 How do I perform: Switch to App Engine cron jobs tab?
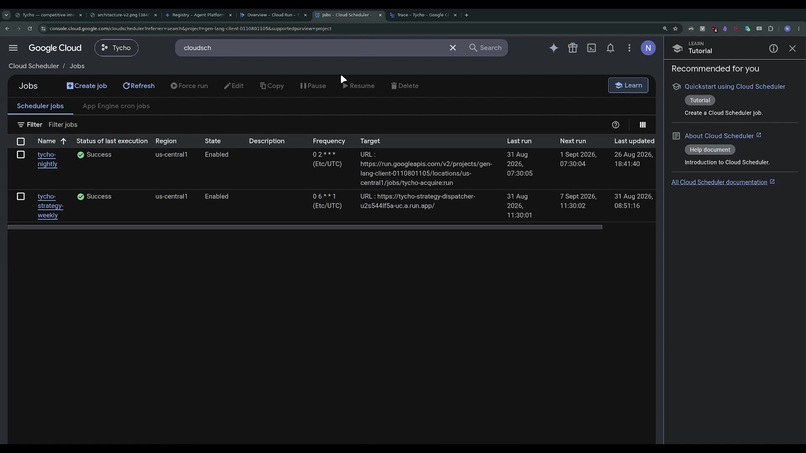pos(116,106)
